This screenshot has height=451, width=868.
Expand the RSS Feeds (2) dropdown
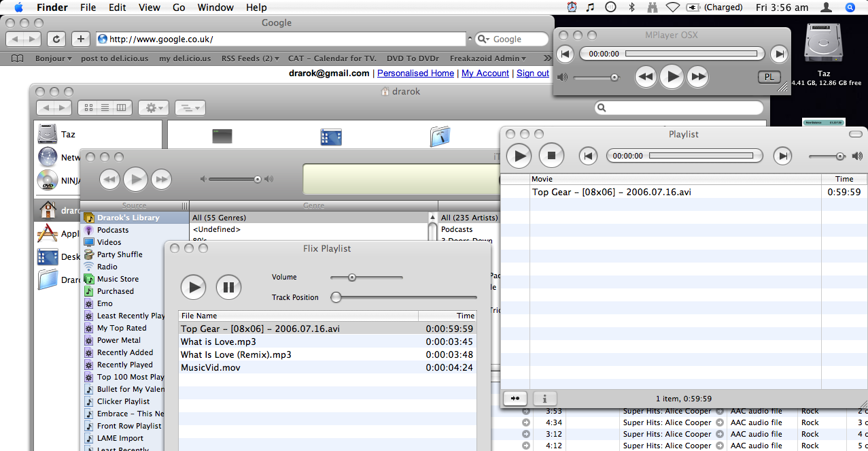tap(250, 59)
